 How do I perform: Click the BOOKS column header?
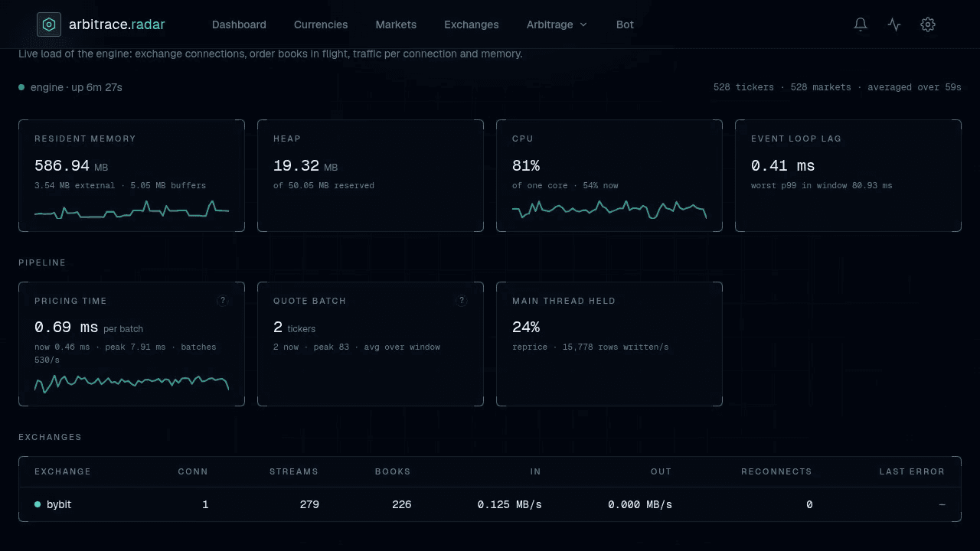pyautogui.click(x=393, y=471)
